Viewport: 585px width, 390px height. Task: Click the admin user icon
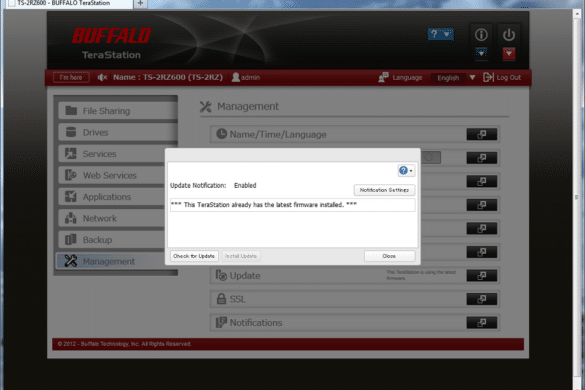235,77
